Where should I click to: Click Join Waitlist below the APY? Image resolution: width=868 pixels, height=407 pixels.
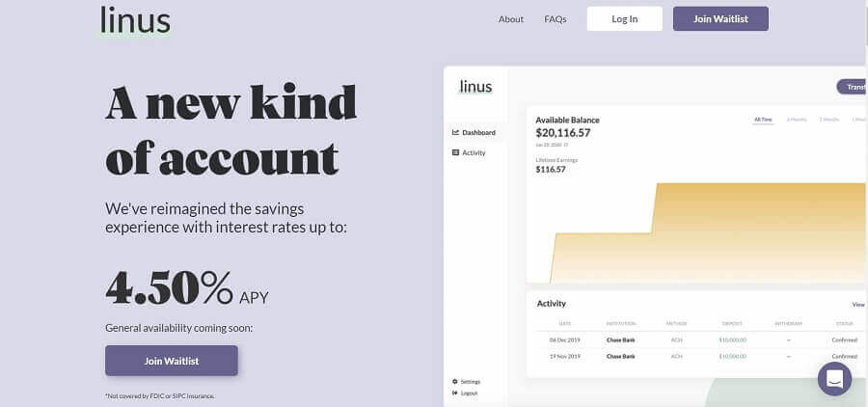pyautogui.click(x=172, y=361)
